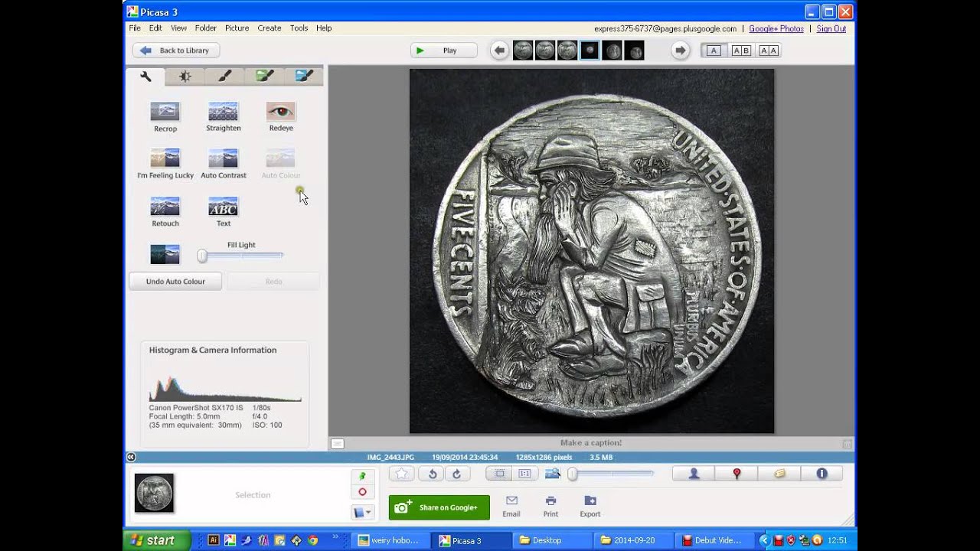Fit photo to viewing area
This screenshot has width=980, height=551.
(x=500, y=474)
